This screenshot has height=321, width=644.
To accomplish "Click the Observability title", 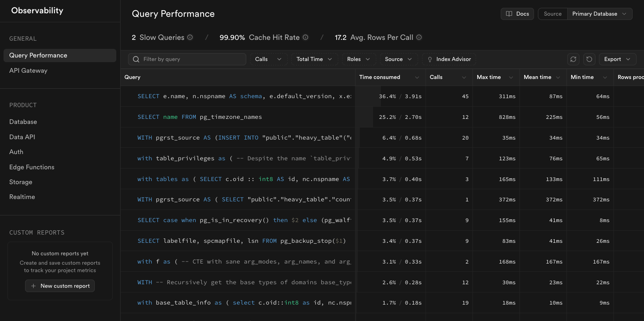I will (37, 11).
